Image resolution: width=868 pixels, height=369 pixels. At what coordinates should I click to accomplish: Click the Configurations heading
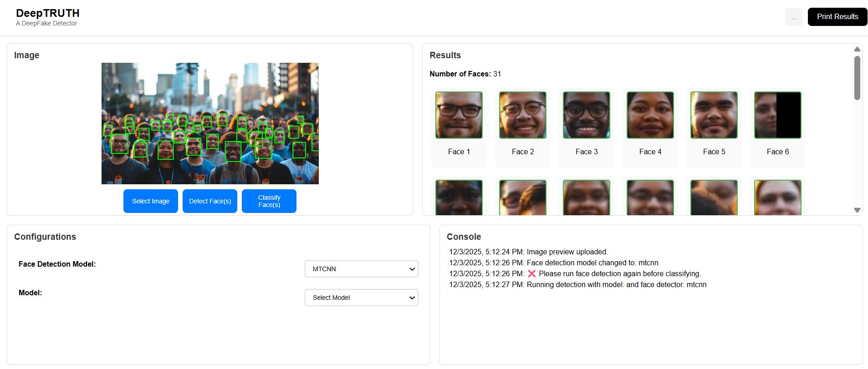pos(45,237)
